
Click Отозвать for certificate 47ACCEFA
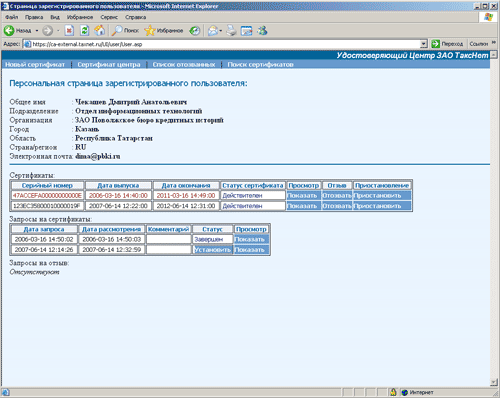[337, 195]
